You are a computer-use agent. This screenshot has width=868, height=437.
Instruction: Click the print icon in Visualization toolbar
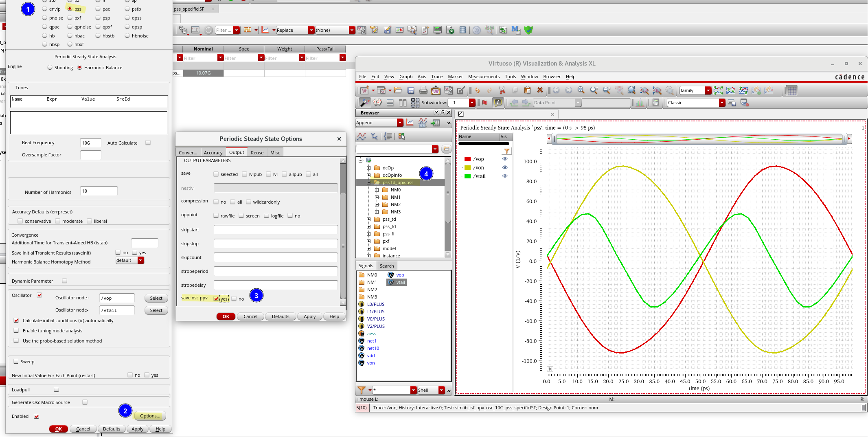(423, 90)
